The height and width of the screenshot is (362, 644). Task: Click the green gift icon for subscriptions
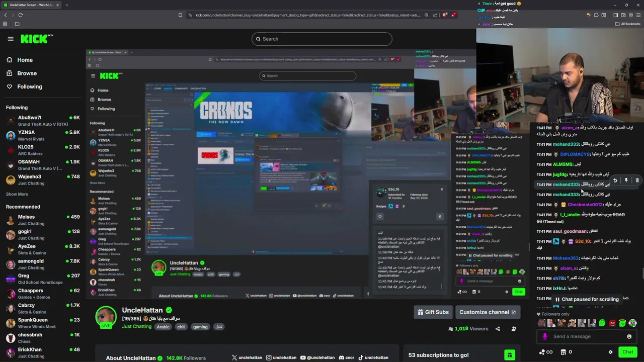click(x=510, y=355)
